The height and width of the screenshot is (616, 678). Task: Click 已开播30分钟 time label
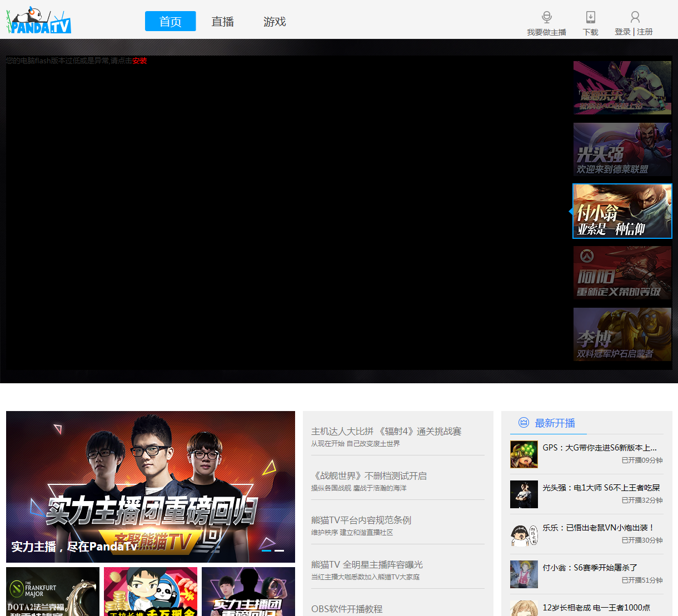pos(642,540)
